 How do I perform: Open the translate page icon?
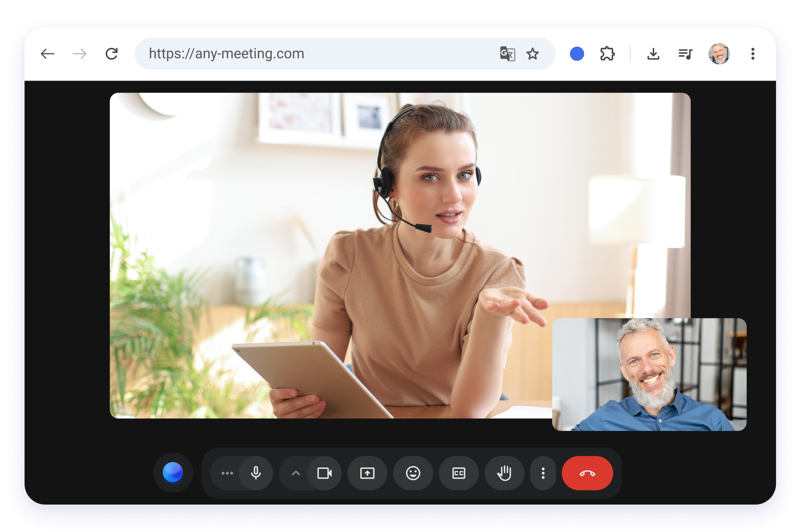point(507,54)
